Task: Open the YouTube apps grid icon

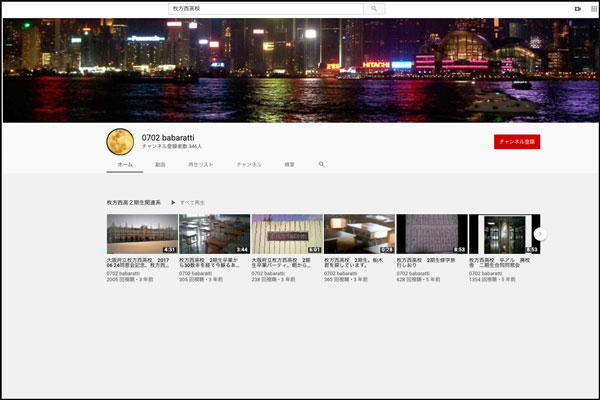Action: pyautogui.click(x=592, y=8)
